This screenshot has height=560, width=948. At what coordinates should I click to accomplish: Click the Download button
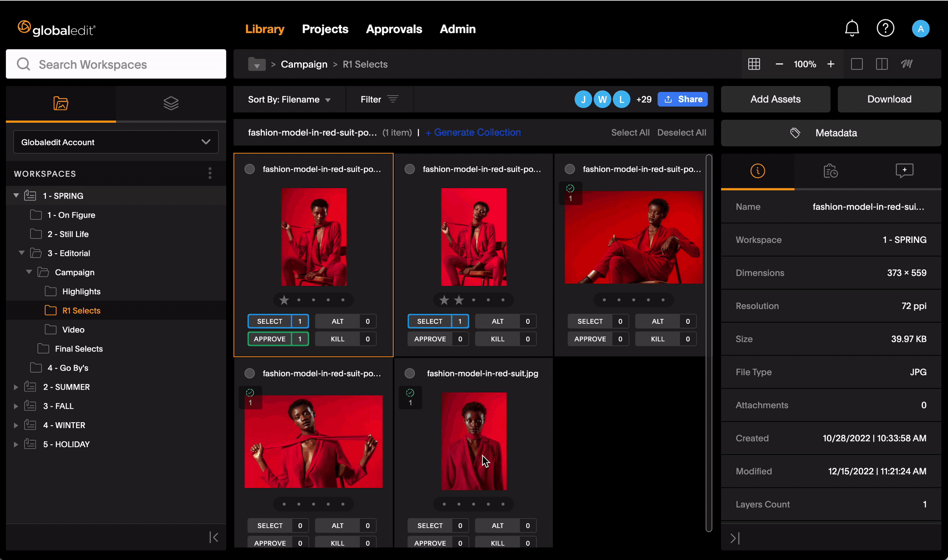889,99
